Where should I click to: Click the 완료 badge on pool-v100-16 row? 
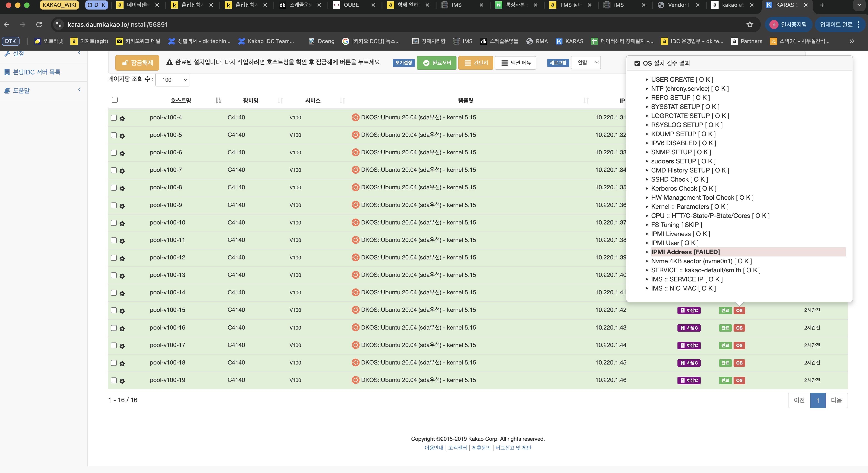(725, 328)
